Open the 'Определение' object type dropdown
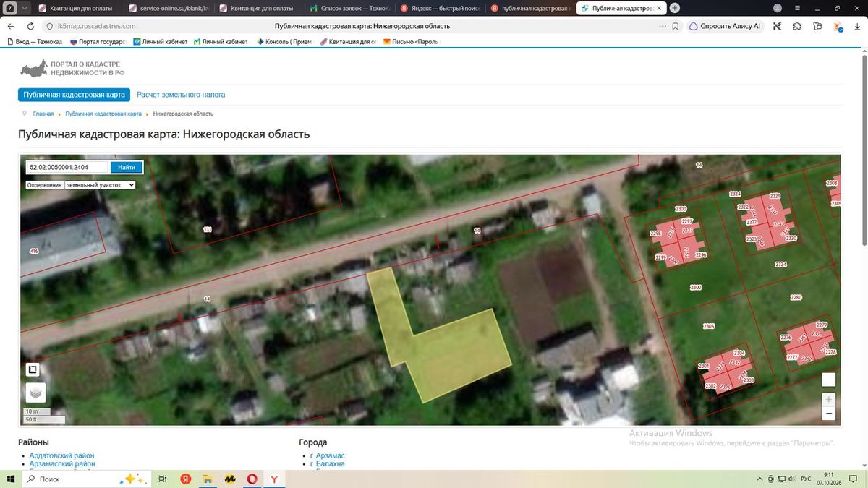Image resolution: width=868 pixels, height=488 pixels. [x=100, y=185]
